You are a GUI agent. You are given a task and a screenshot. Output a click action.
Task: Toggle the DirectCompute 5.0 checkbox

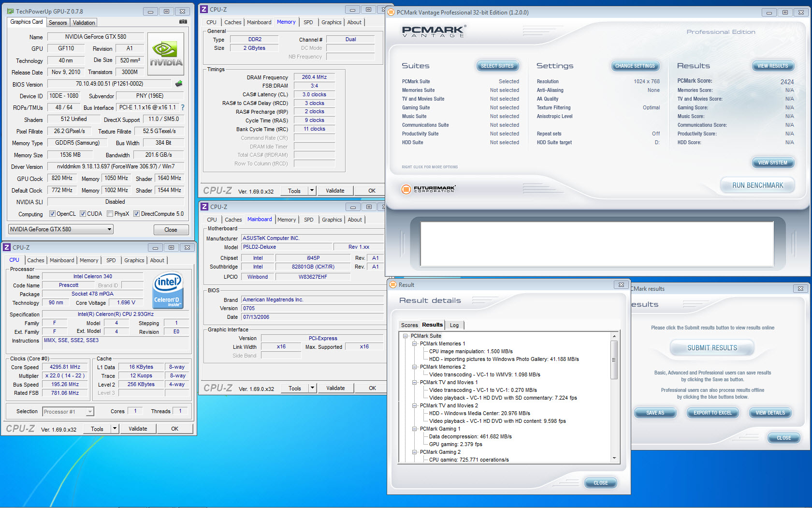pyautogui.click(x=136, y=214)
